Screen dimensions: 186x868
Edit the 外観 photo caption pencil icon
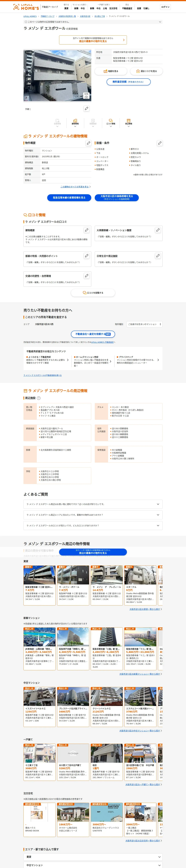point(86,108)
